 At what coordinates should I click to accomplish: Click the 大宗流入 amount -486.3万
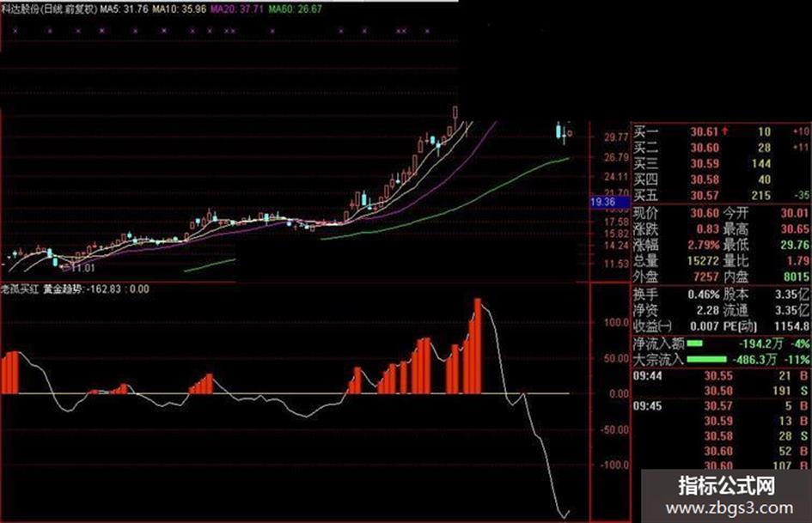click(754, 359)
